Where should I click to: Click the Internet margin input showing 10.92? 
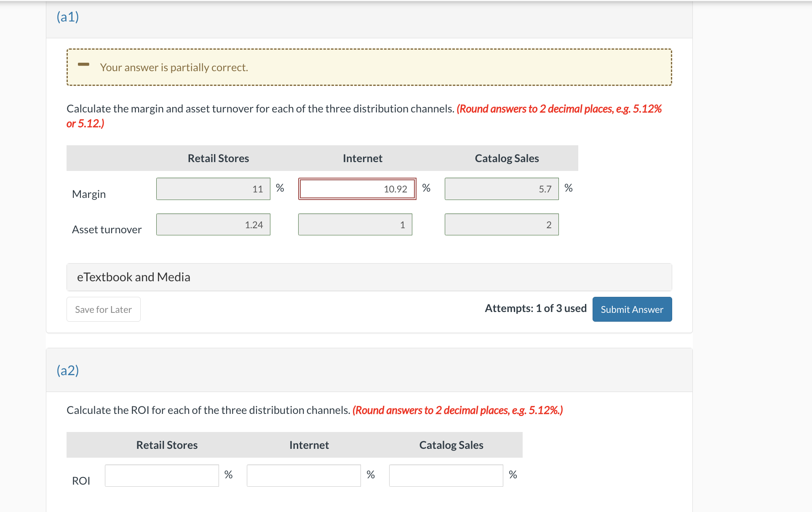click(x=357, y=189)
